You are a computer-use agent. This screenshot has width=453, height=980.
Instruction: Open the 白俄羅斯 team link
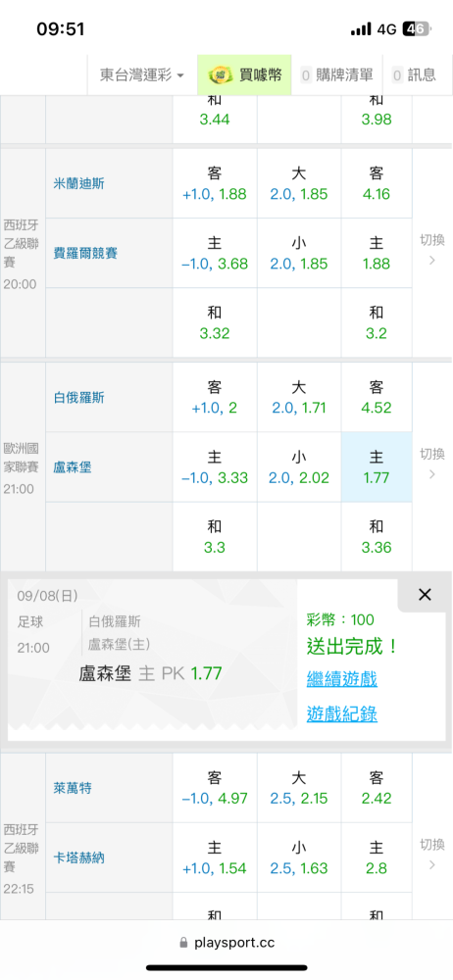78,397
